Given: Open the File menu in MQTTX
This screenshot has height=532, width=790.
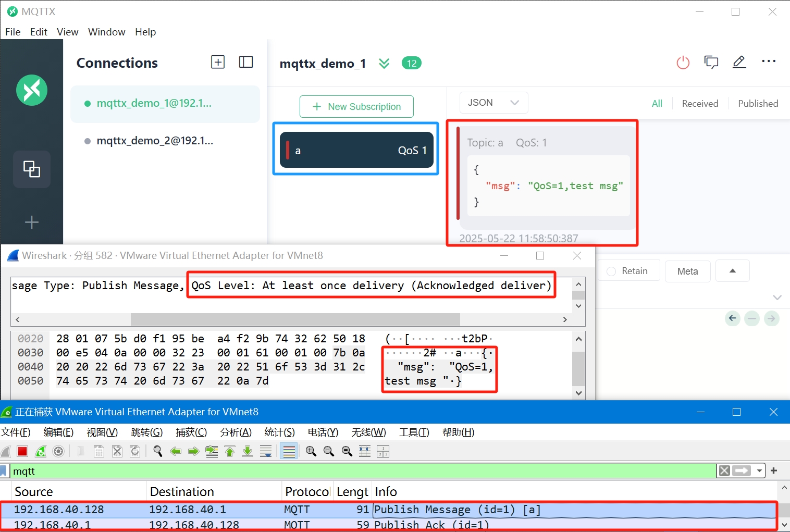Looking at the screenshot, I should [x=13, y=32].
